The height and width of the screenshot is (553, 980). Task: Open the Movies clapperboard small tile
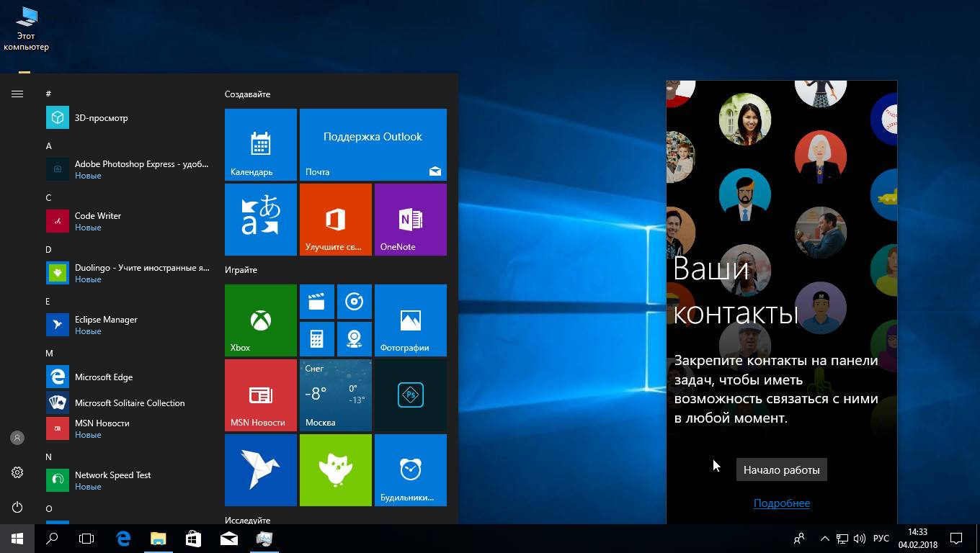317,302
